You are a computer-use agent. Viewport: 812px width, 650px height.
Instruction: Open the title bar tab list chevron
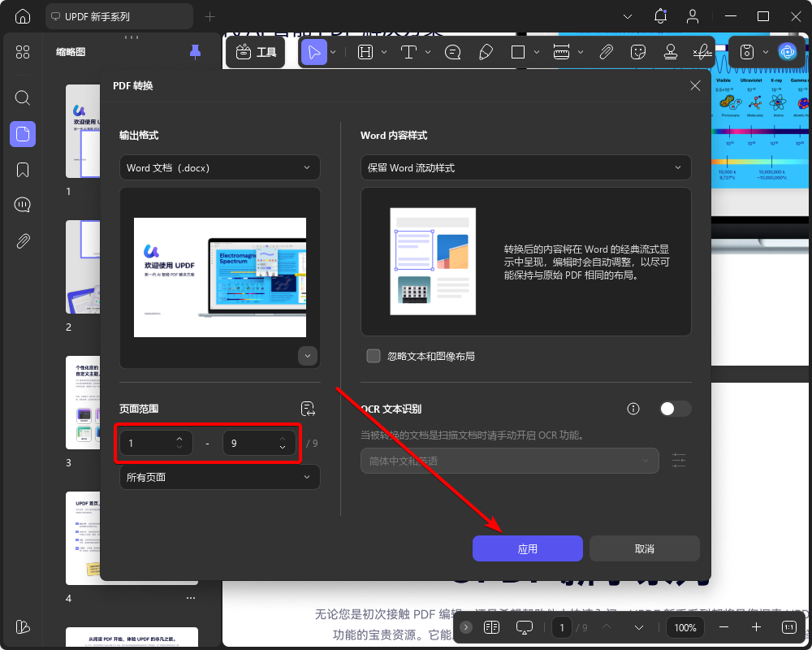[628, 16]
